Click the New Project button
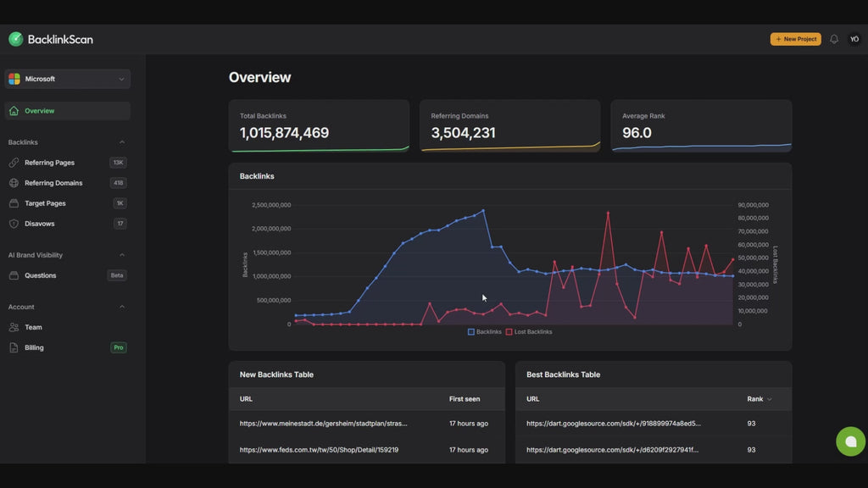 tap(795, 39)
